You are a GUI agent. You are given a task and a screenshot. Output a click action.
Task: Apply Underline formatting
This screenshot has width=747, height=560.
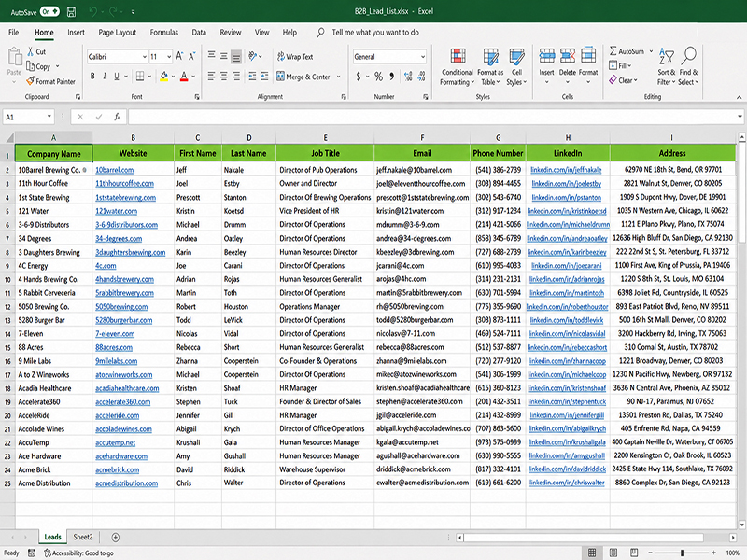[116, 77]
